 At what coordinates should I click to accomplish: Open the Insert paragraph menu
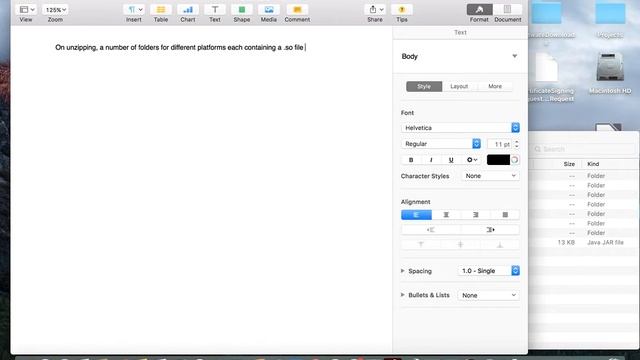134,9
